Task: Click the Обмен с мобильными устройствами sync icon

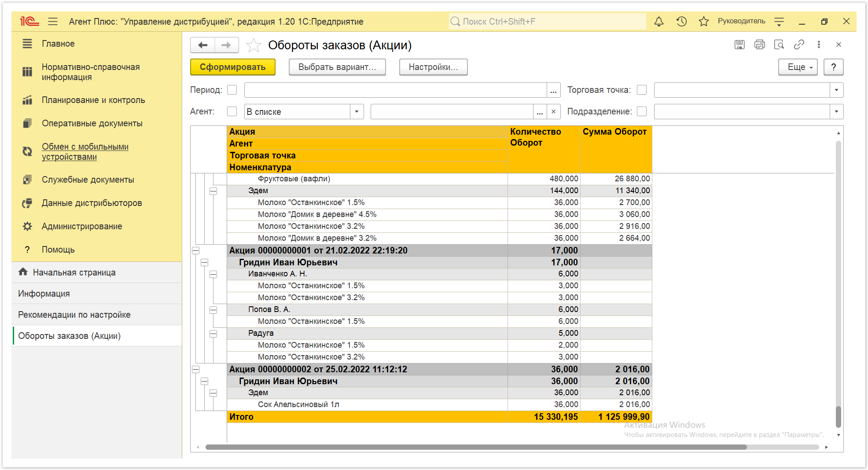Action: [x=27, y=151]
